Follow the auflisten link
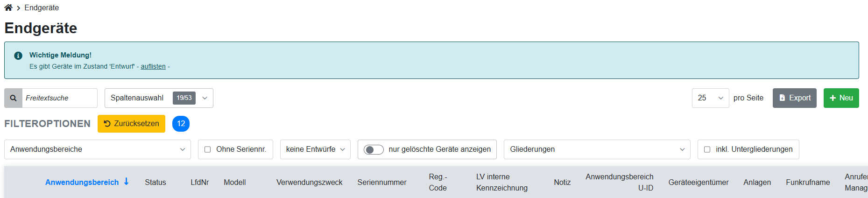Viewport: 868px width, 198px height. coord(153,66)
